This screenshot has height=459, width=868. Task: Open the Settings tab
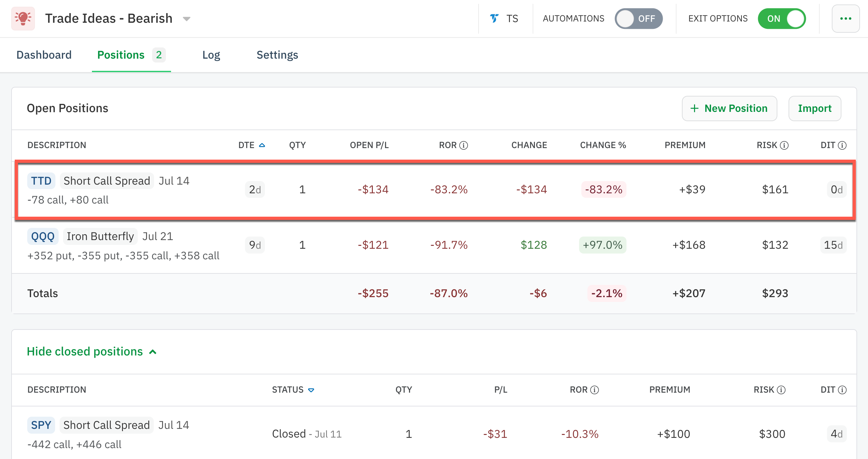coord(277,54)
